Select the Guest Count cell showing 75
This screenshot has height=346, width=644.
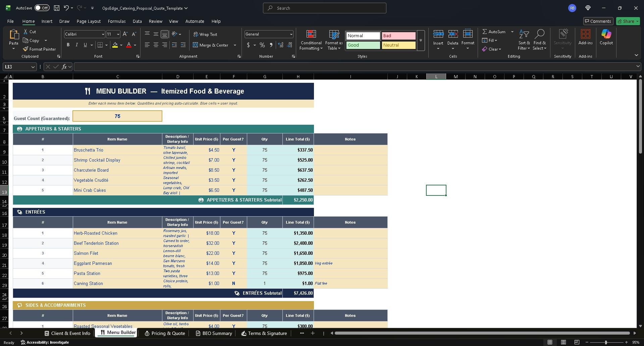pos(117,116)
